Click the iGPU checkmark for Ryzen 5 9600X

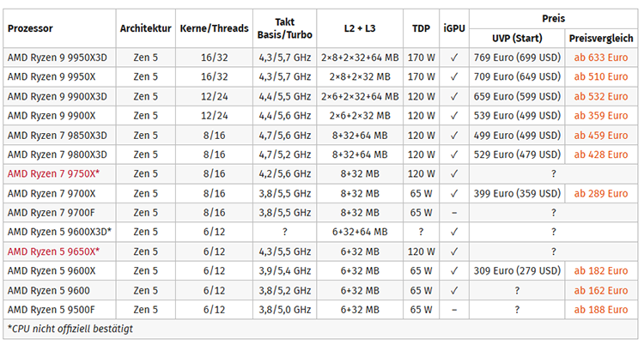454,270
